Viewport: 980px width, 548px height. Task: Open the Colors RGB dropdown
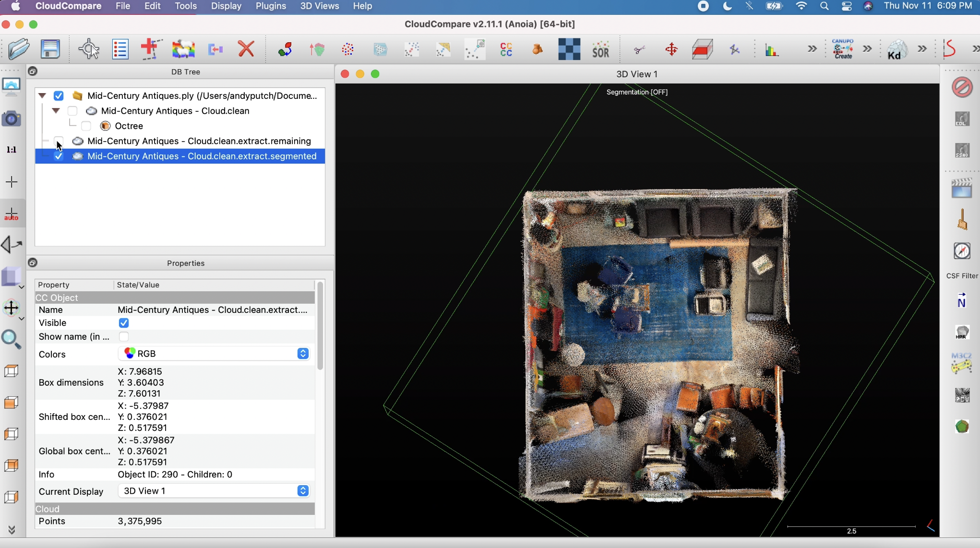coord(214,354)
